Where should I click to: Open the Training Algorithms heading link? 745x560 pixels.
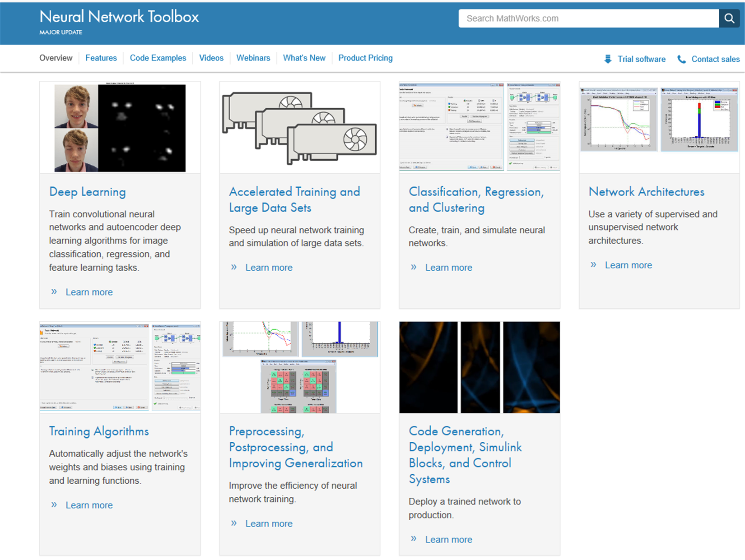pyautogui.click(x=99, y=431)
